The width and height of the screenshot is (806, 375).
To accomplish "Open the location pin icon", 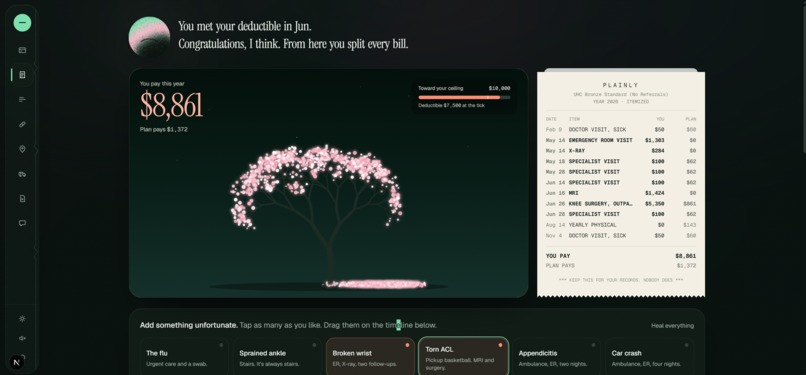I will (22, 149).
